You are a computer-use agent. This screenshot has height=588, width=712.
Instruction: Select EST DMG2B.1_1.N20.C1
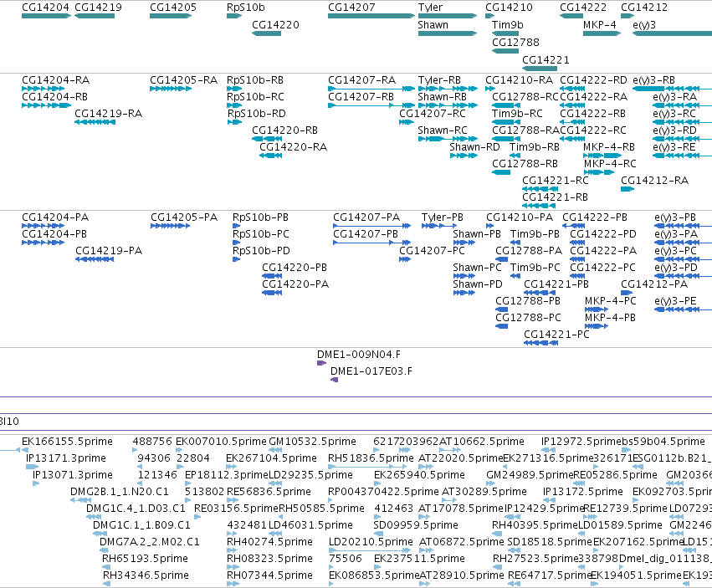point(120,492)
